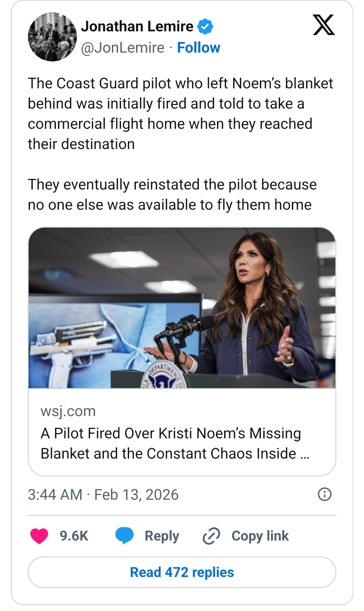The width and height of the screenshot is (364, 611).
Task: Click the blue reply bubble icon
Action: (x=124, y=536)
